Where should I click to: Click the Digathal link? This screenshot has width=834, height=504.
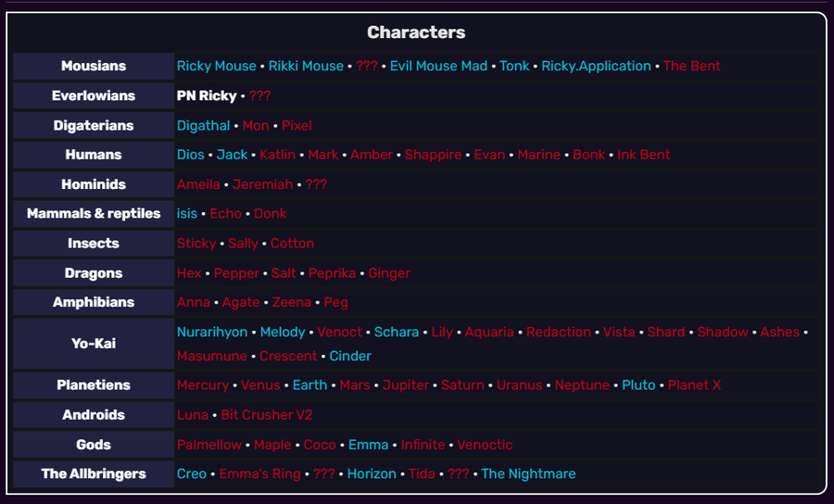pyautogui.click(x=203, y=125)
